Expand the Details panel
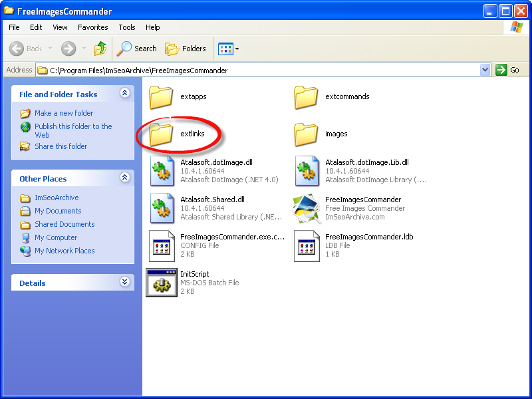 tap(125, 281)
